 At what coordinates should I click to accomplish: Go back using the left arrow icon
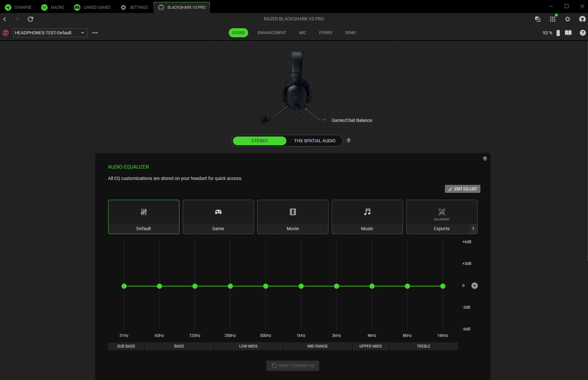pos(5,19)
